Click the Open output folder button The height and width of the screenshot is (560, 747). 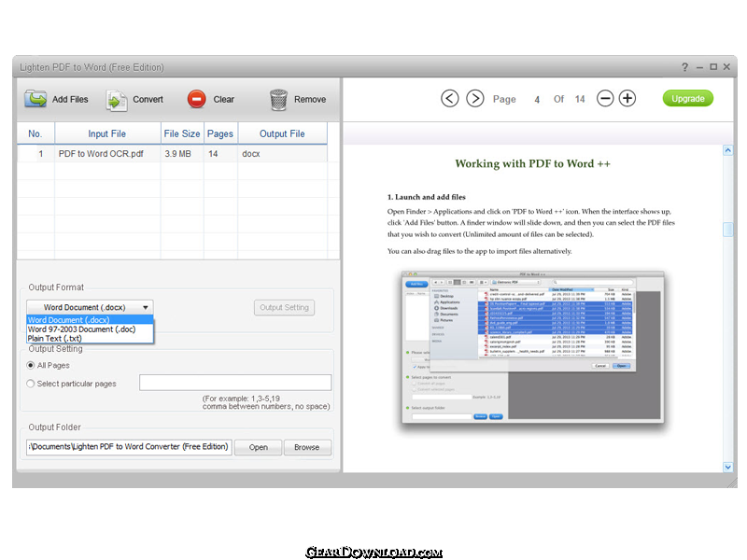click(x=259, y=447)
